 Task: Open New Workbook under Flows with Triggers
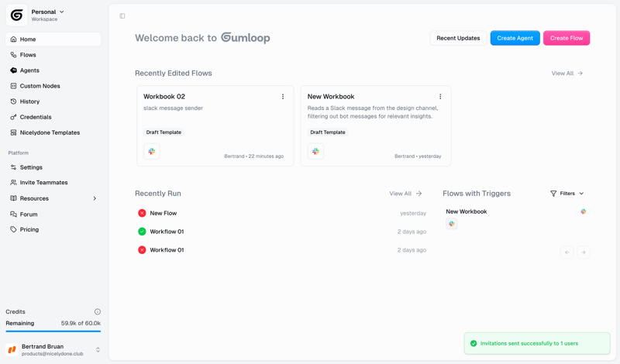[467, 211]
